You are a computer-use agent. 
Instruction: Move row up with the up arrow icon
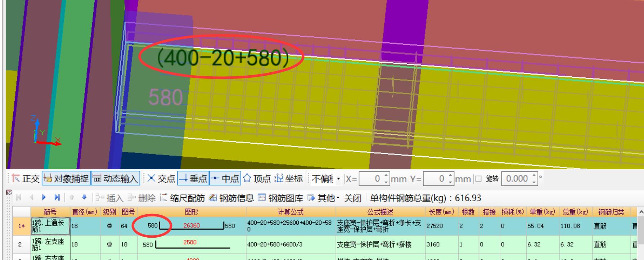[72, 197]
